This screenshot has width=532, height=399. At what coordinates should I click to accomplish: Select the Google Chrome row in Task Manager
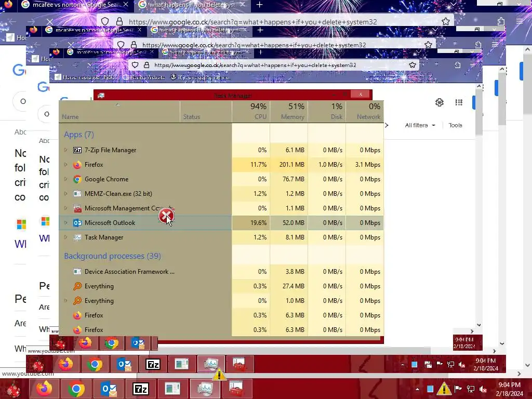tap(221, 179)
